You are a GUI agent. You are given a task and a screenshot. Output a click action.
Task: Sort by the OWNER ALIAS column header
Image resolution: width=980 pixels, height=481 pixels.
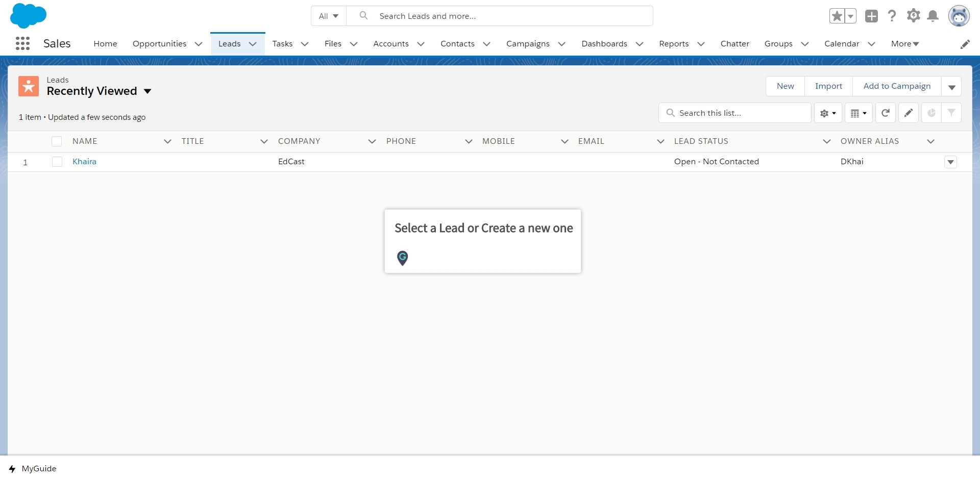click(x=870, y=141)
